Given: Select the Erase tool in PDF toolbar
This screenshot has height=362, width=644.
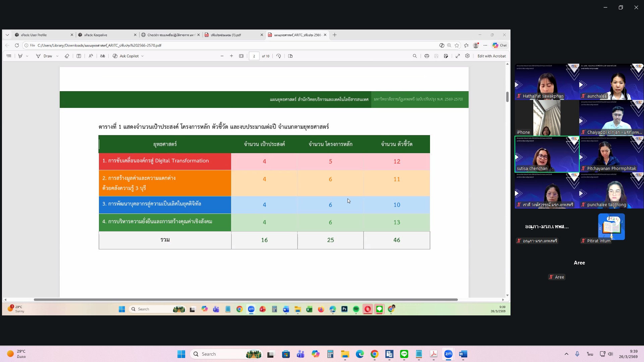Looking at the screenshot, I should 67,56.
